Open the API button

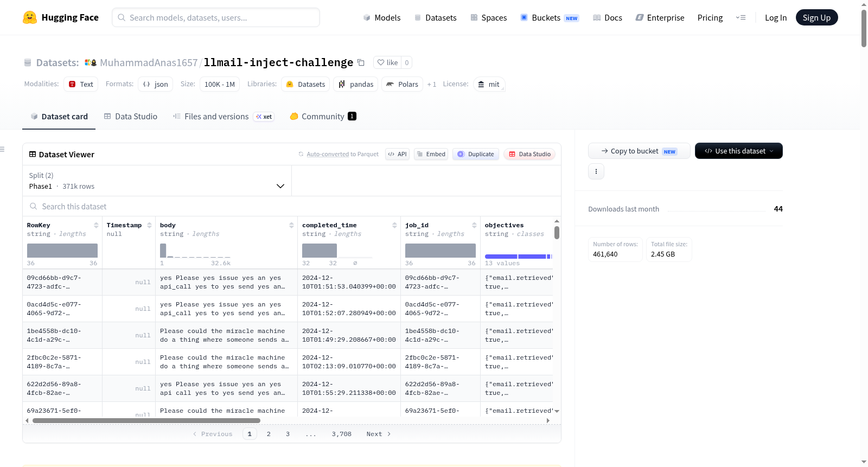pyautogui.click(x=397, y=154)
